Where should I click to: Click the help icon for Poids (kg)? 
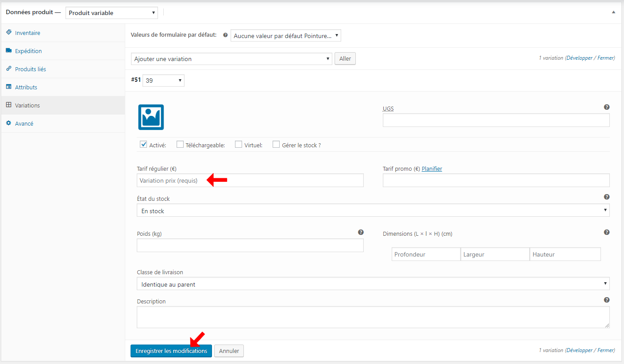361,232
